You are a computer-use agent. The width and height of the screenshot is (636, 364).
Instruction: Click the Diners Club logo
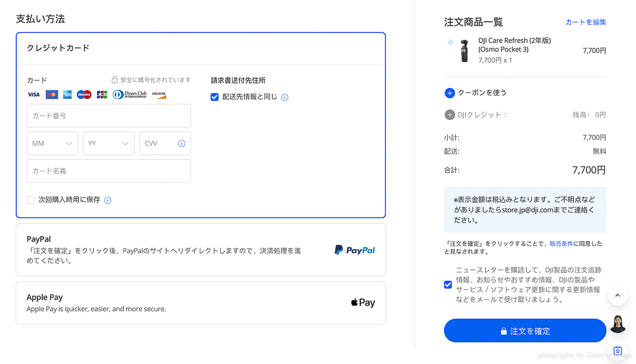129,94
